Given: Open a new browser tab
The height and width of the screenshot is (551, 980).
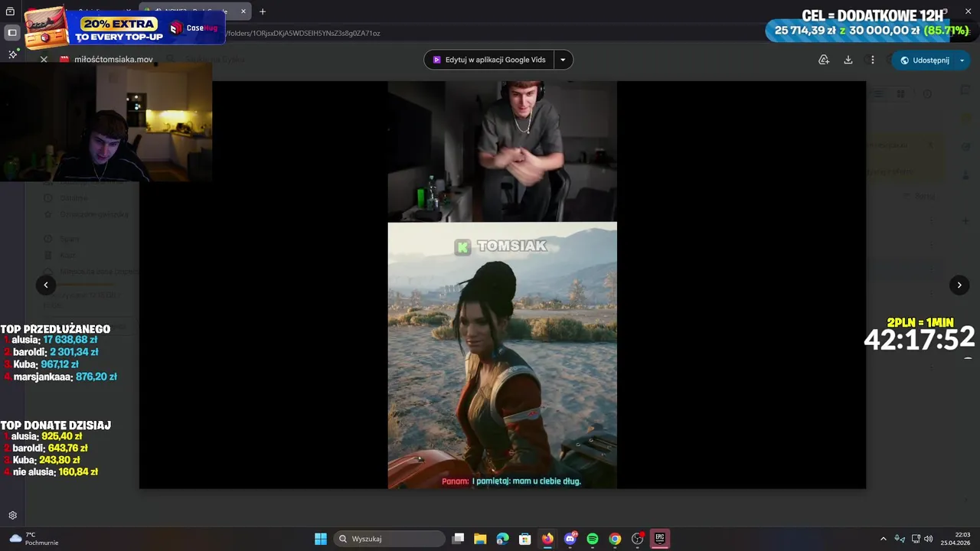Looking at the screenshot, I should [263, 11].
